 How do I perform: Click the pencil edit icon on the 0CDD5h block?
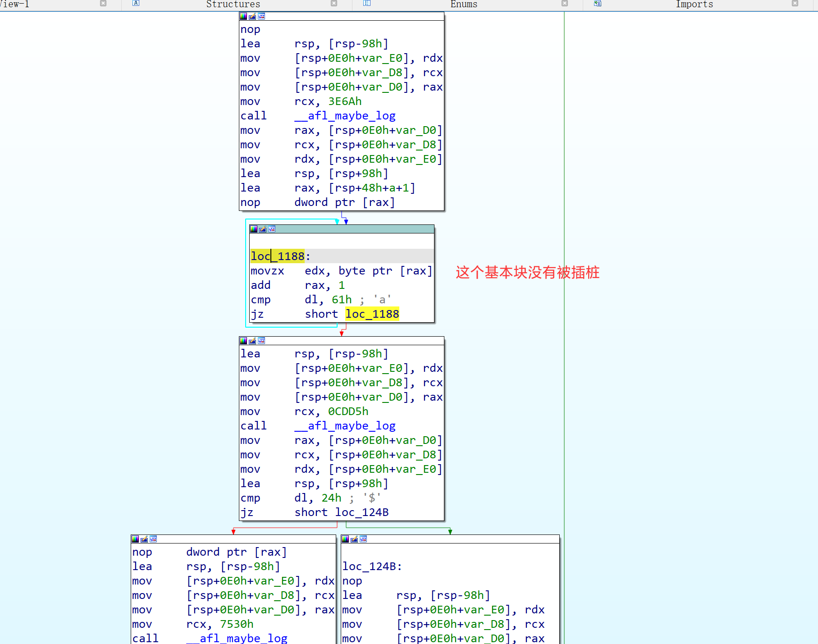point(252,341)
